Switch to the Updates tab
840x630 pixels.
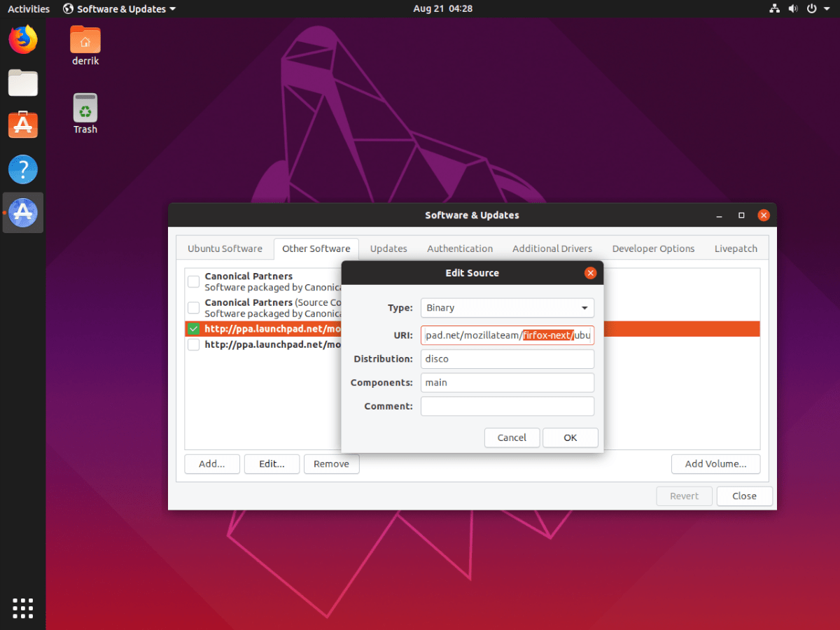tap(388, 248)
